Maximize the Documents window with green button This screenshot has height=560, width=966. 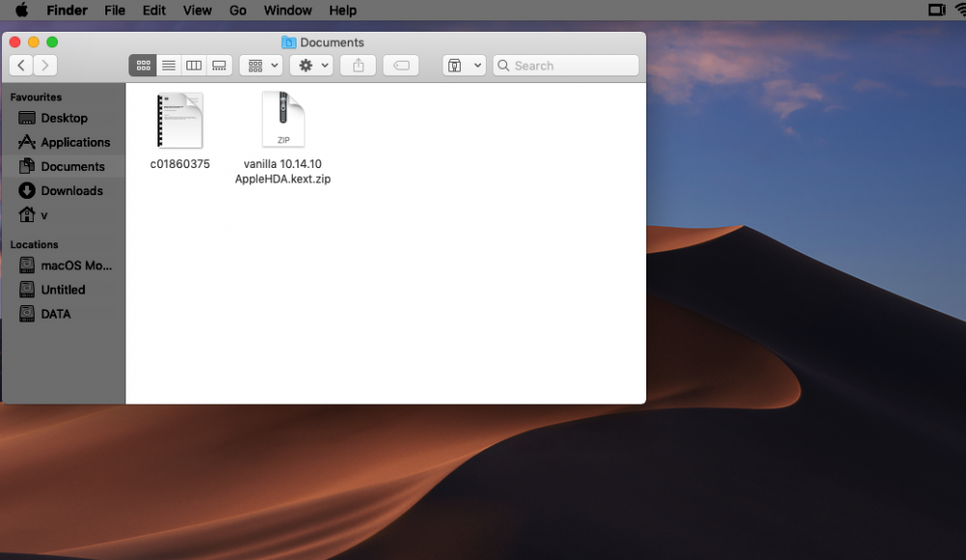pyautogui.click(x=52, y=42)
